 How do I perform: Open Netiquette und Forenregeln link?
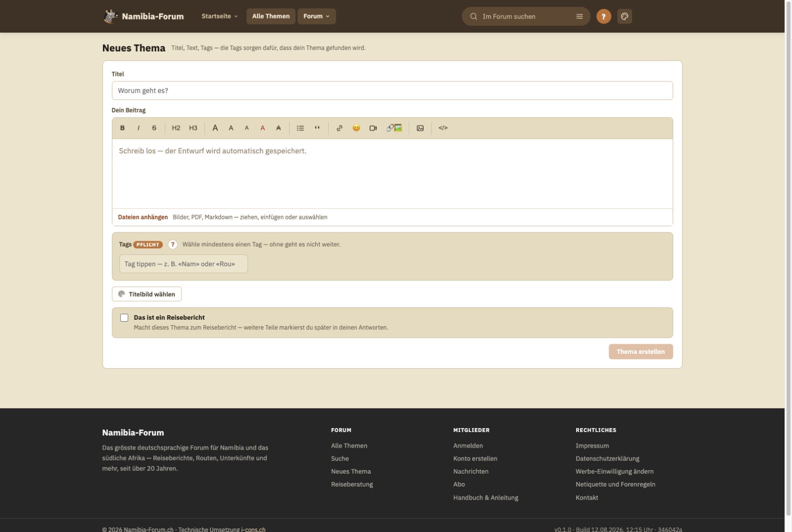(615, 485)
